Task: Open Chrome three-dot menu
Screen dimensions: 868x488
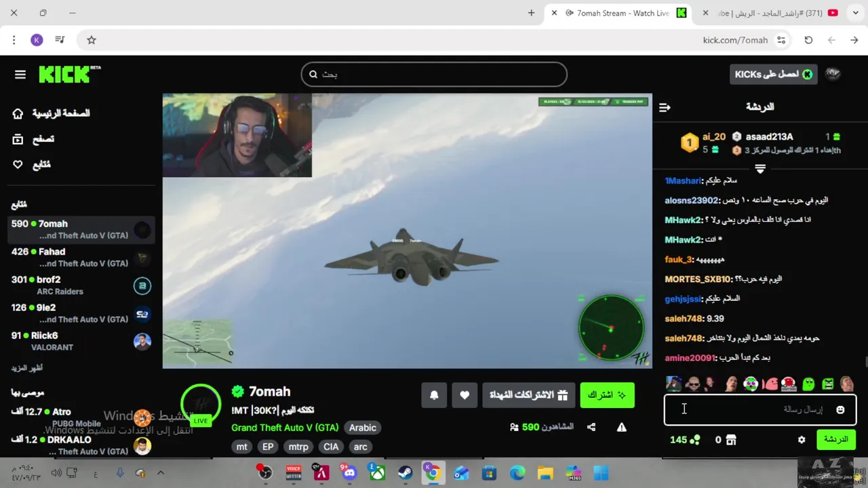Action: (x=14, y=40)
